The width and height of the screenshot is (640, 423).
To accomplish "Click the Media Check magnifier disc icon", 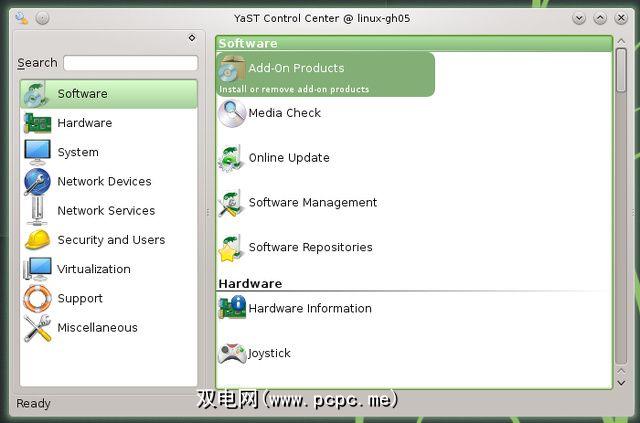I will 232,114.
